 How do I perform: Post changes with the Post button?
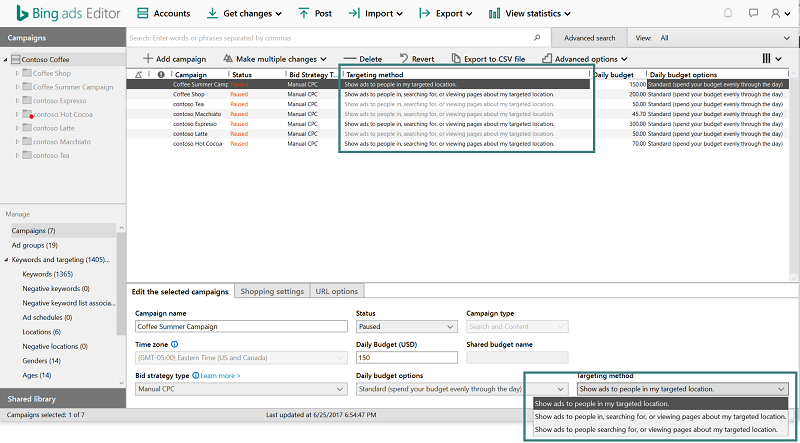pos(315,14)
